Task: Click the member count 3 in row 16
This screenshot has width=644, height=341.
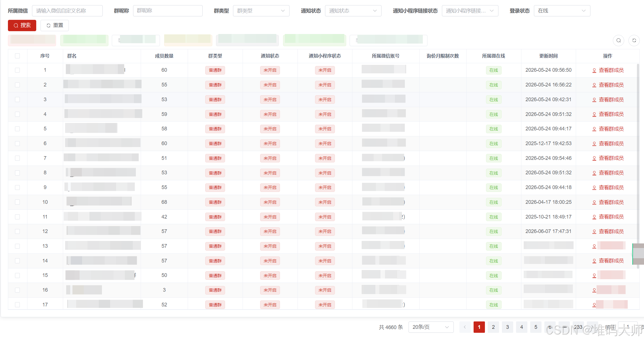Action: click(x=164, y=290)
